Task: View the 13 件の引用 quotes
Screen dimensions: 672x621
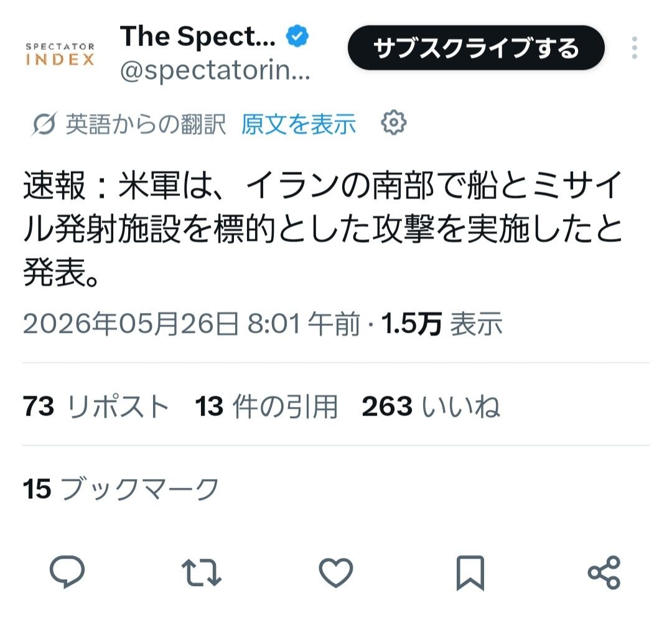Action: point(266,406)
